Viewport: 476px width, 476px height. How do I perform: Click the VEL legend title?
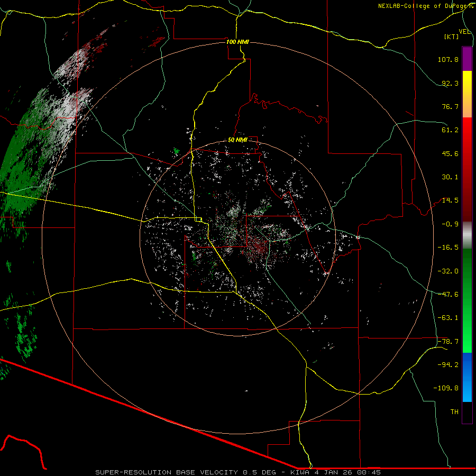pos(464,32)
